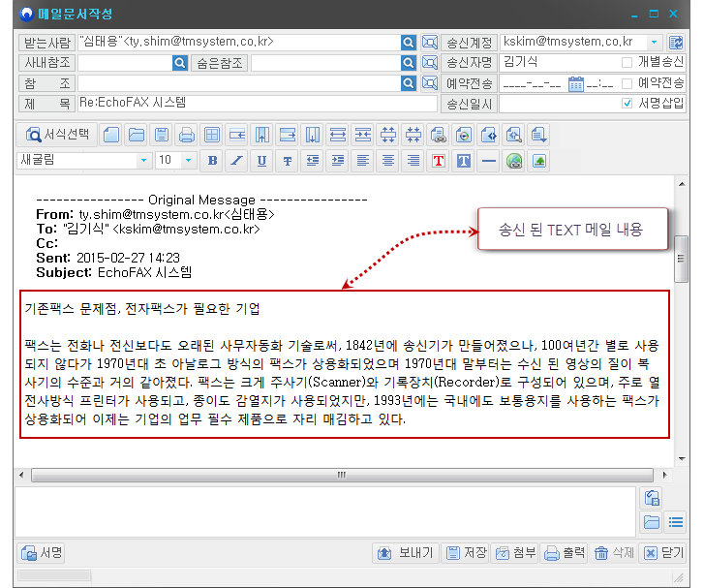Decrease the paragraph indent
This screenshot has height=588, width=704.
pyautogui.click(x=313, y=161)
